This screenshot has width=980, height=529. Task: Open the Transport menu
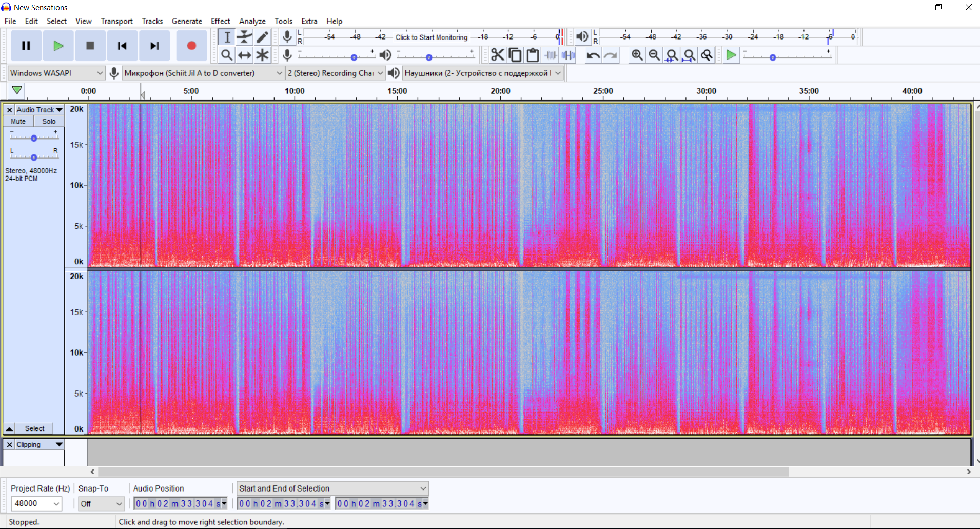click(116, 21)
